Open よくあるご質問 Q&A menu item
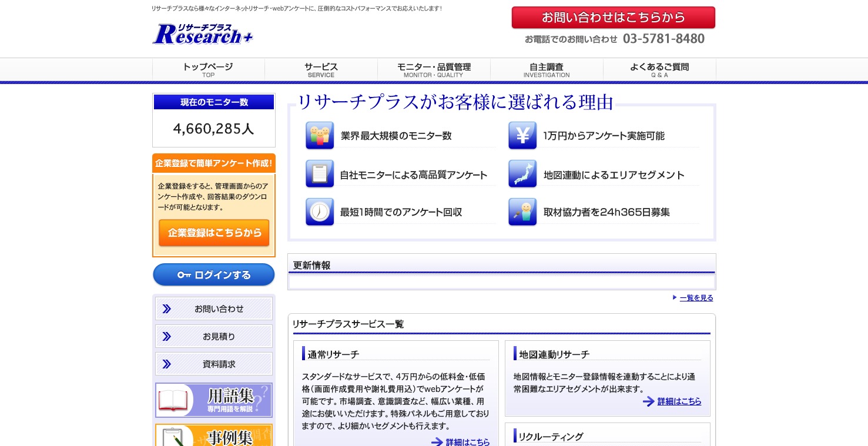The width and height of the screenshot is (868, 446). click(659, 70)
